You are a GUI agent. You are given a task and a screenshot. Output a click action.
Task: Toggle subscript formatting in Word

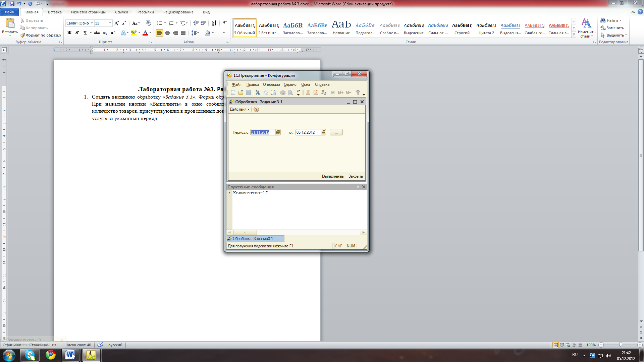[x=105, y=33]
